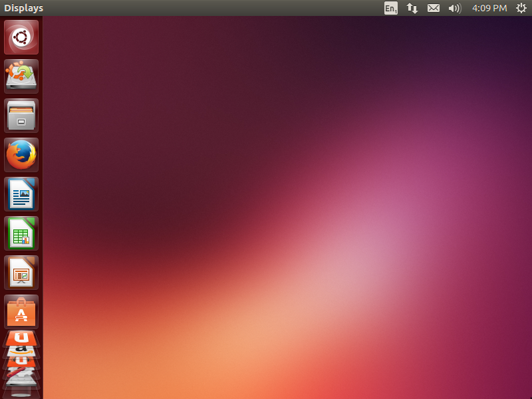Screen dimensions: 532x399
Task: Open the Amazon launcher icon
Action: (x=21, y=348)
